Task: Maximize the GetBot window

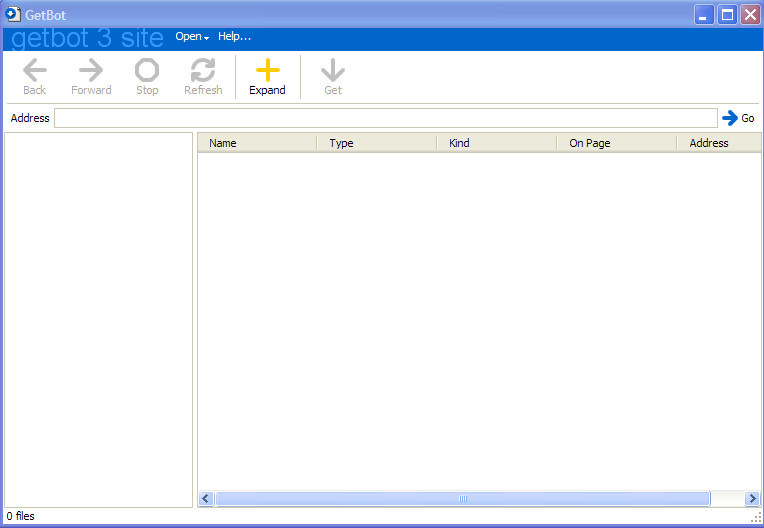Action: [727, 15]
